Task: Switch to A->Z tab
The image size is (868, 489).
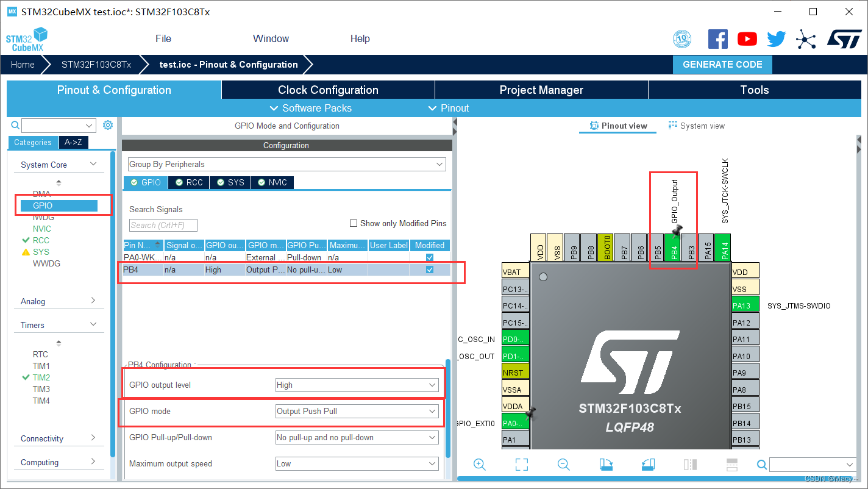Action: click(x=73, y=142)
